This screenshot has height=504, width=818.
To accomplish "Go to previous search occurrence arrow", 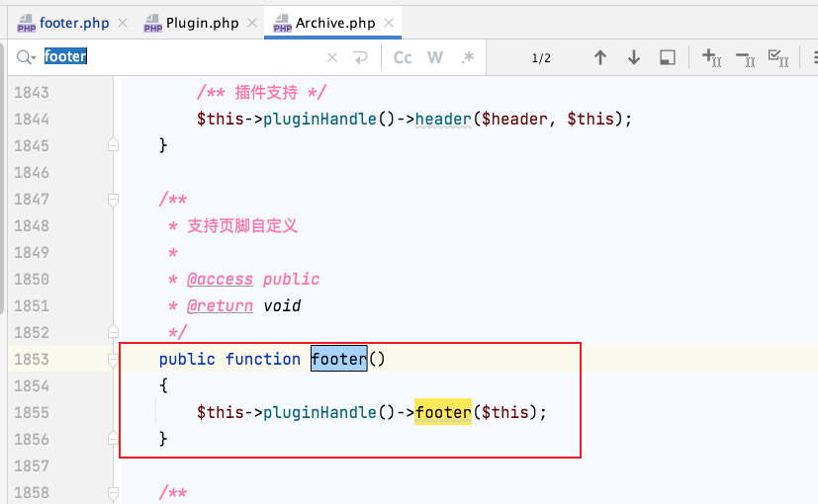I will pyautogui.click(x=599, y=57).
